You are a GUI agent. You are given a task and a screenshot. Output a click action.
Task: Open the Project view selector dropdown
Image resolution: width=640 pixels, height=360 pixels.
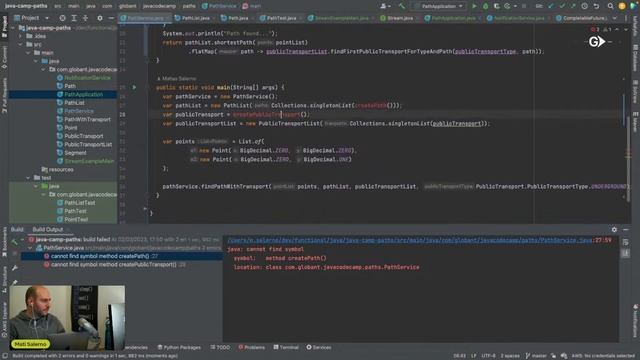(31, 18)
